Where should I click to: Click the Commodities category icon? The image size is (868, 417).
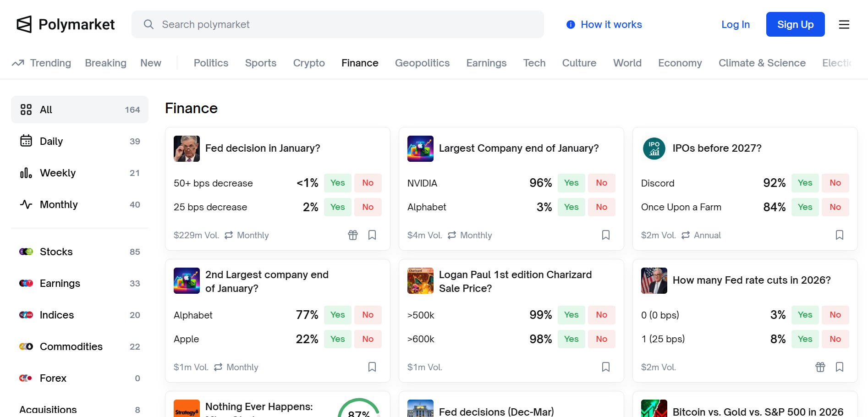click(x=26, y=346)
